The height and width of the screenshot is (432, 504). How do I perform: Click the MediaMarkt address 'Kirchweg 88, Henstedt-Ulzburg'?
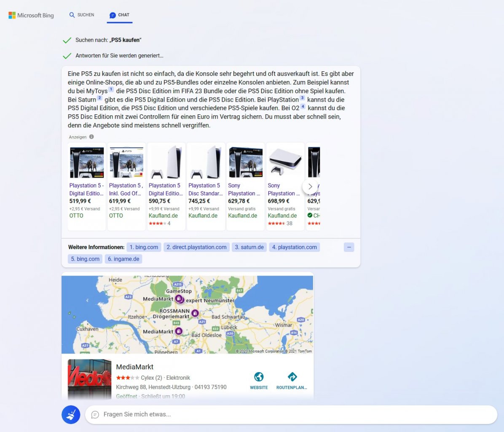153,387
